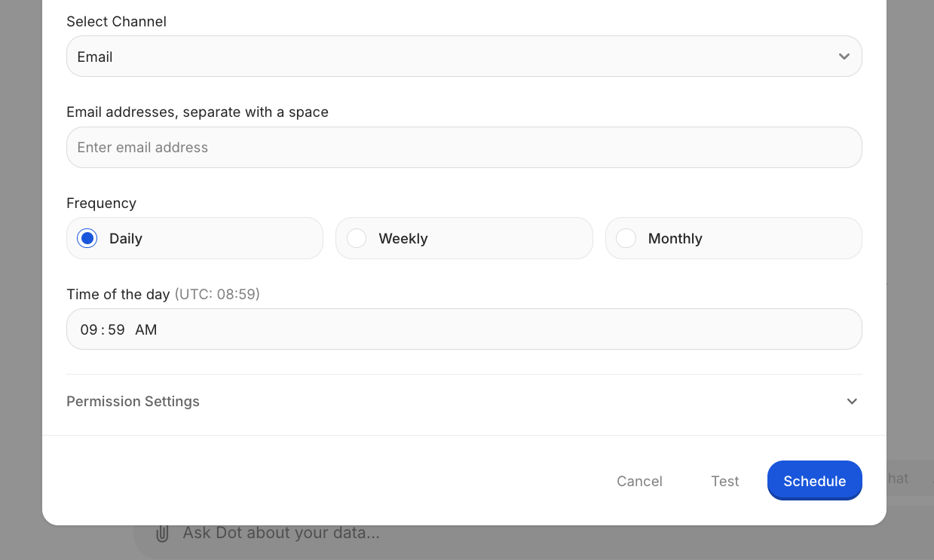This screenshot has height=560, width=934.
Task: Click the blue Schedule button
Action: click(814, 481)
